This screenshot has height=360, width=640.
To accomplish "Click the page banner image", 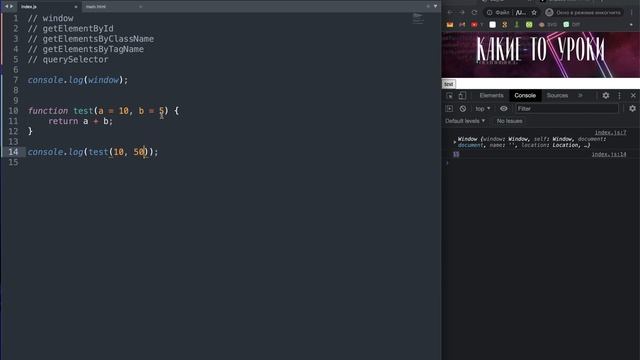I will point(540,55).
